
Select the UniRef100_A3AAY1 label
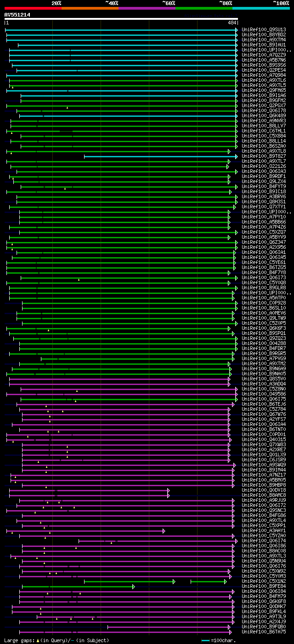tap(264, 530)
